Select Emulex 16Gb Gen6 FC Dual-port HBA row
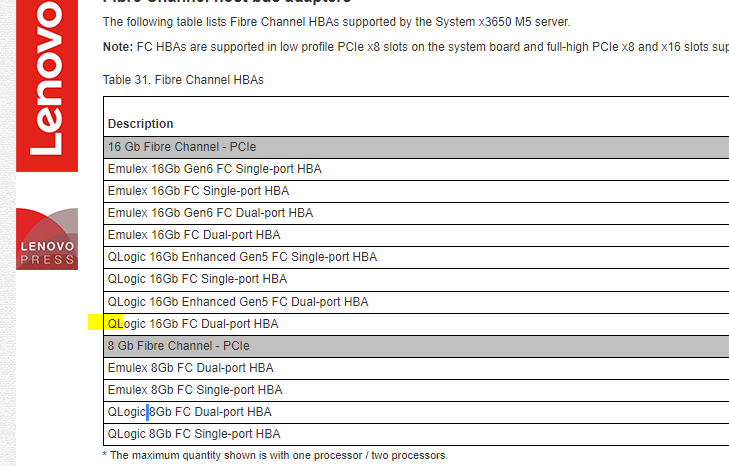Image resolution: width=729 pixels, height=466 pixels. pyautogui.click(x=210, y=213)
